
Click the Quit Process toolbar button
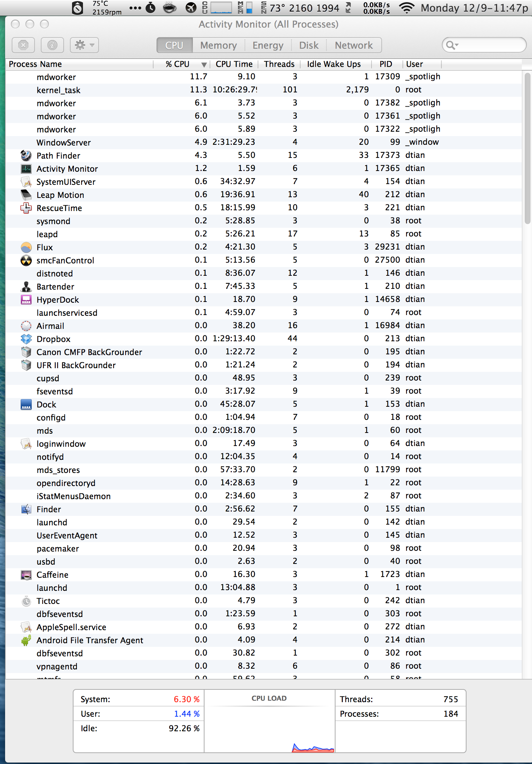click(x=23, y=45)
